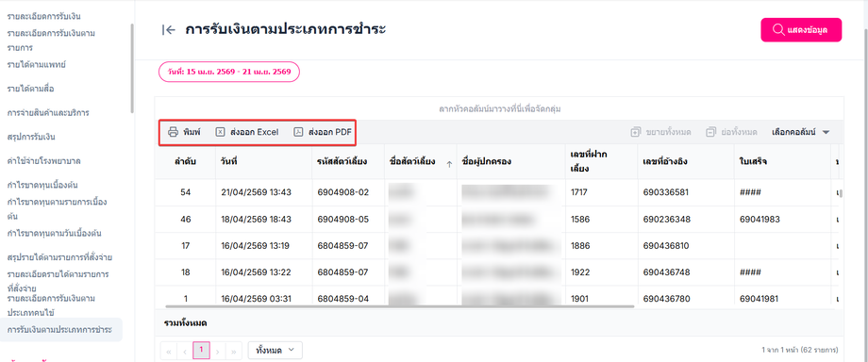Sort by the เลขที่อ้างอิง column header
The width and height of the screenshot is (868, 362).
pos(685,161)
